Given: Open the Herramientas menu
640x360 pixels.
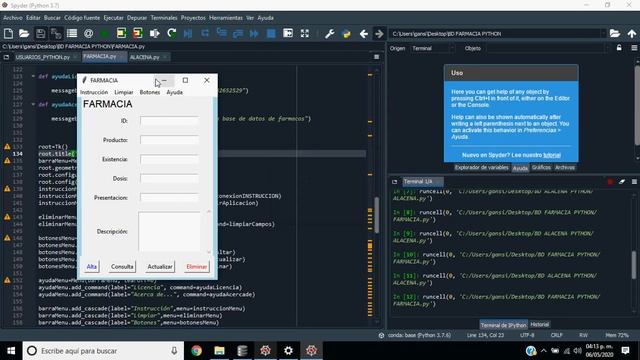Looking at the screenshot, I should [x=226, y=18].
